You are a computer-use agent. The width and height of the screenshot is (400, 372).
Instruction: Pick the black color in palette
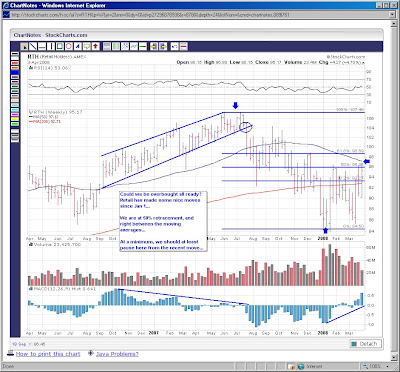(15, 53)
